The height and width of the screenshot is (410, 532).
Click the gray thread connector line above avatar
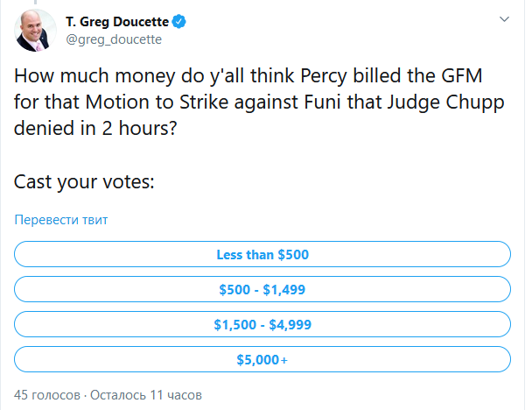[x=35, y=2]
